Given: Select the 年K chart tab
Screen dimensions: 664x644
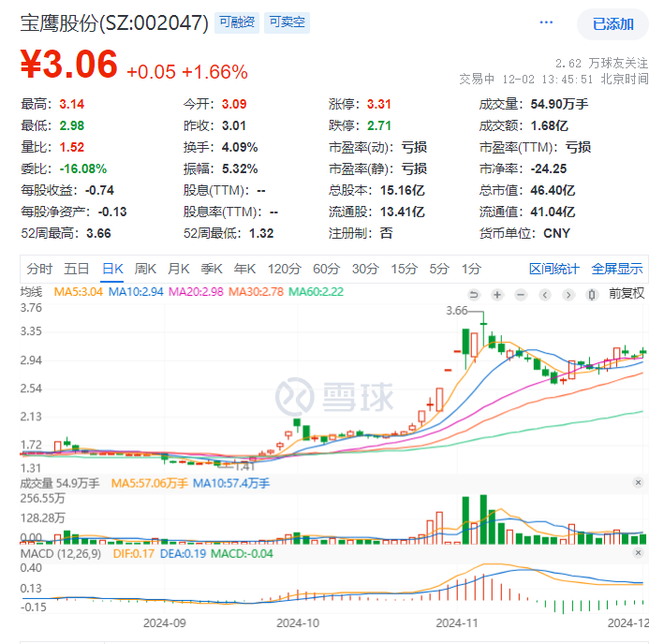Looking at the screenshot, I should click(x=244, y=269).
